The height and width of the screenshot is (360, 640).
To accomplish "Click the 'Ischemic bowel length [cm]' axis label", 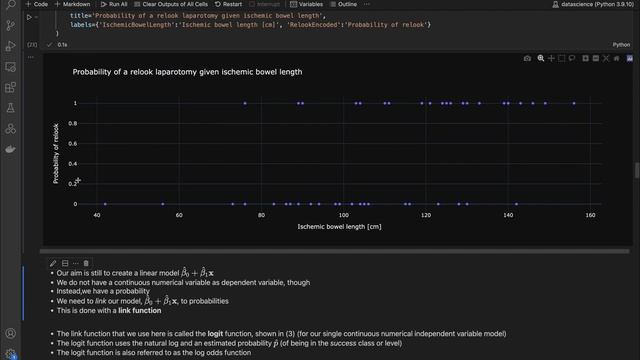I will 339,227.
